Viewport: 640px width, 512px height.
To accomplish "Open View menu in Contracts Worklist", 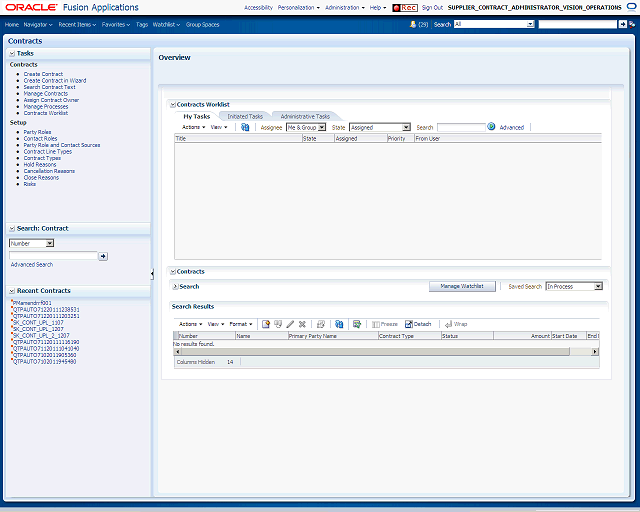I will click(x=219, y=127).
